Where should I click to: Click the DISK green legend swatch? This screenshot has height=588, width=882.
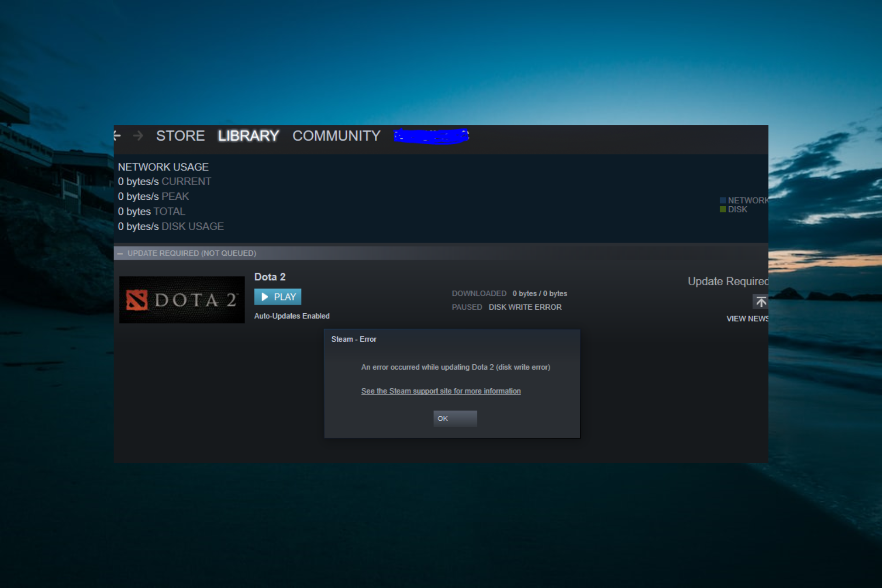click(723, 209)
